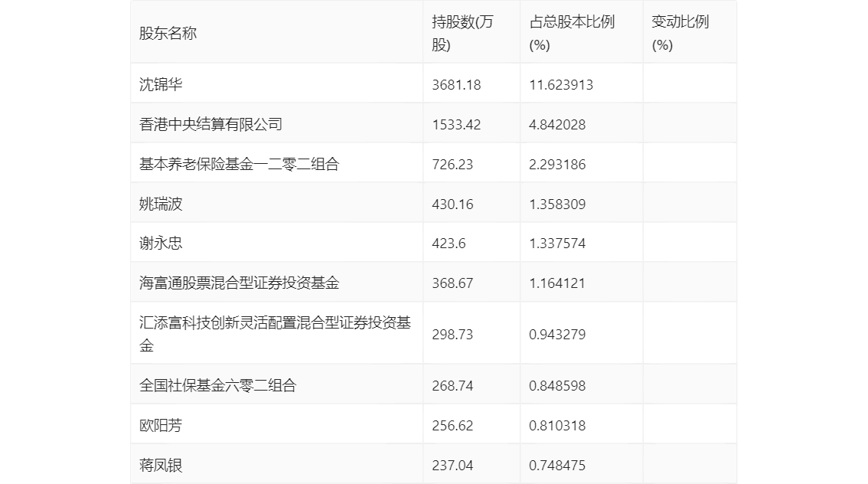Click the percentage 1.337574
The height and width of the screenshot is (484, 868).
click(x=557, y=244)
